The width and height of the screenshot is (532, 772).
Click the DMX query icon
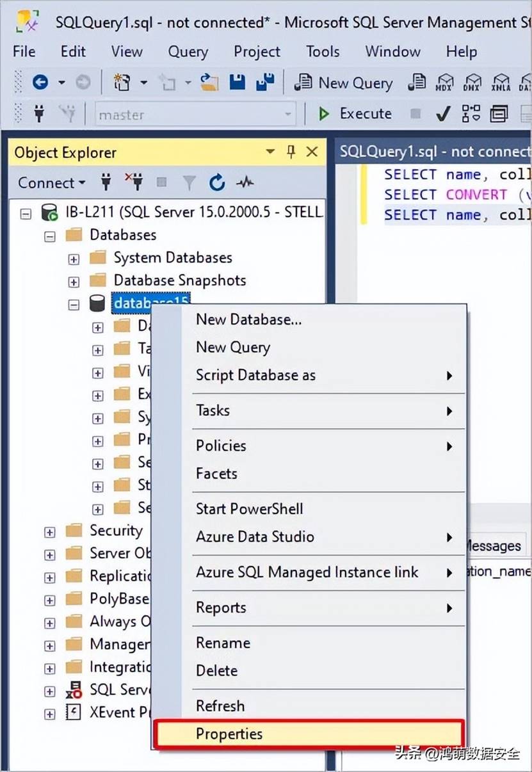[x=472, y=83]
